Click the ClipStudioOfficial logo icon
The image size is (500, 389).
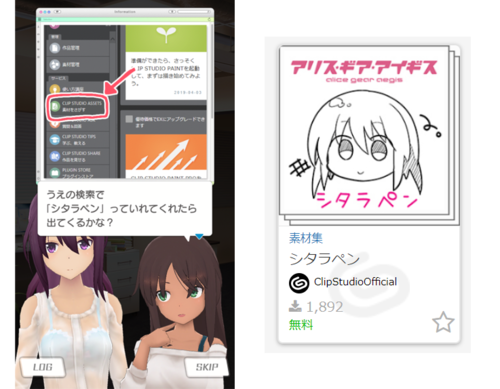point(299,283)
